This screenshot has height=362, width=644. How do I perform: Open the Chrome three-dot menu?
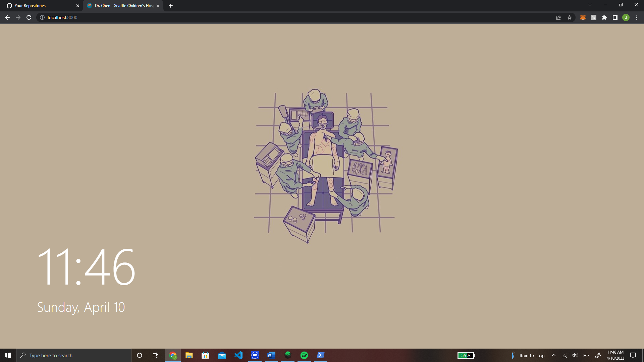click(x=637, y=17)
